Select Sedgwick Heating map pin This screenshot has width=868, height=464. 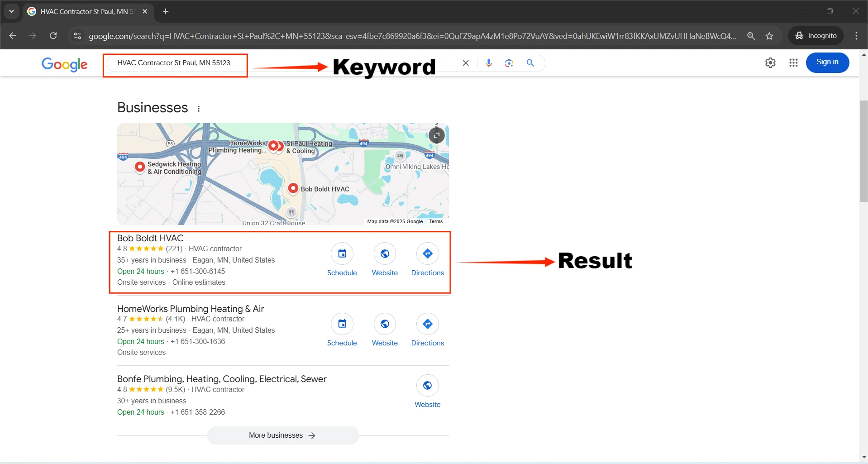[140, 167]
